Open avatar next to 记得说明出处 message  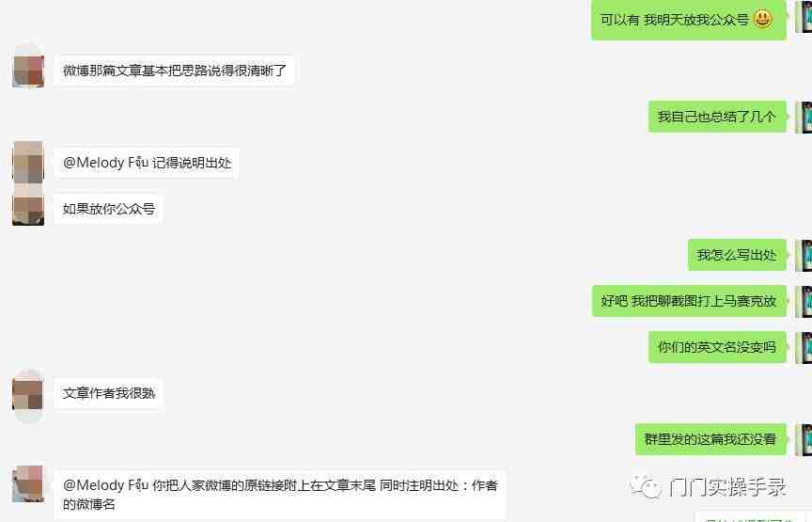[x=28, y=163]
